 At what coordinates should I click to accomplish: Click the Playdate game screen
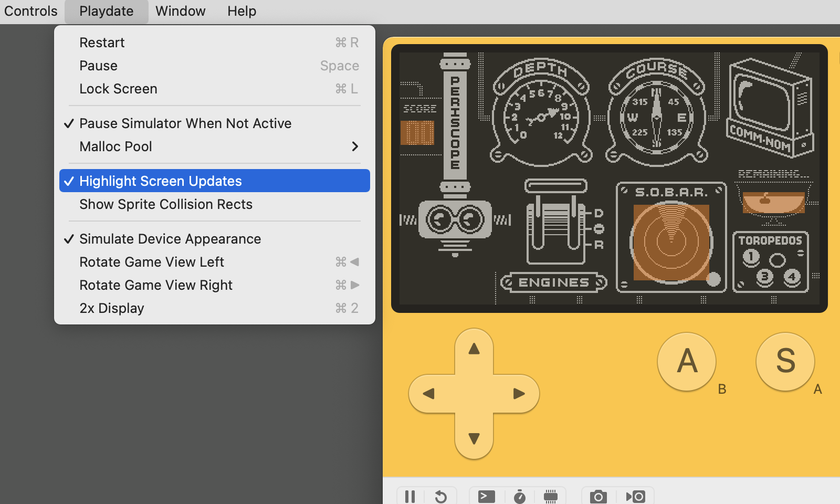(x=609, y=178)
